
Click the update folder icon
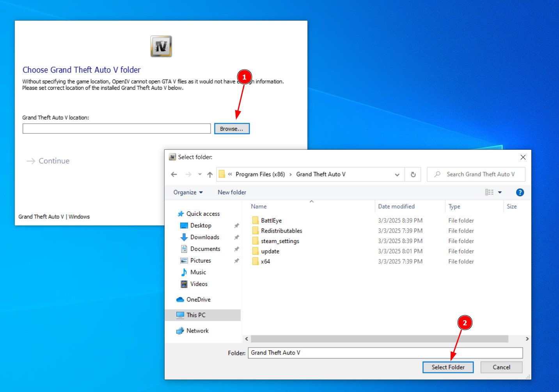pos(256,251)
